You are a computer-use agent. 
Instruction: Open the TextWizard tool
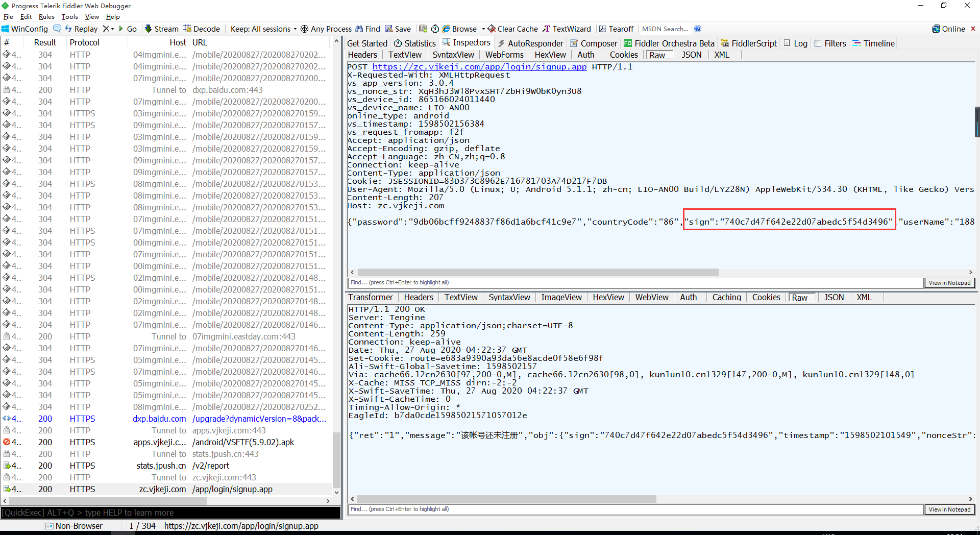(x=567, y=29)
